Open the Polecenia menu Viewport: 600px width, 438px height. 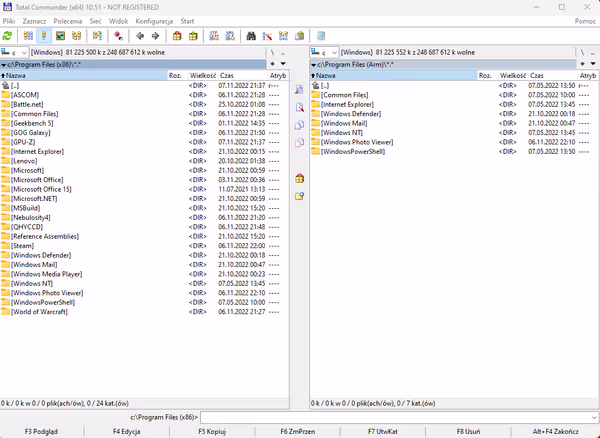click(69, 20)
